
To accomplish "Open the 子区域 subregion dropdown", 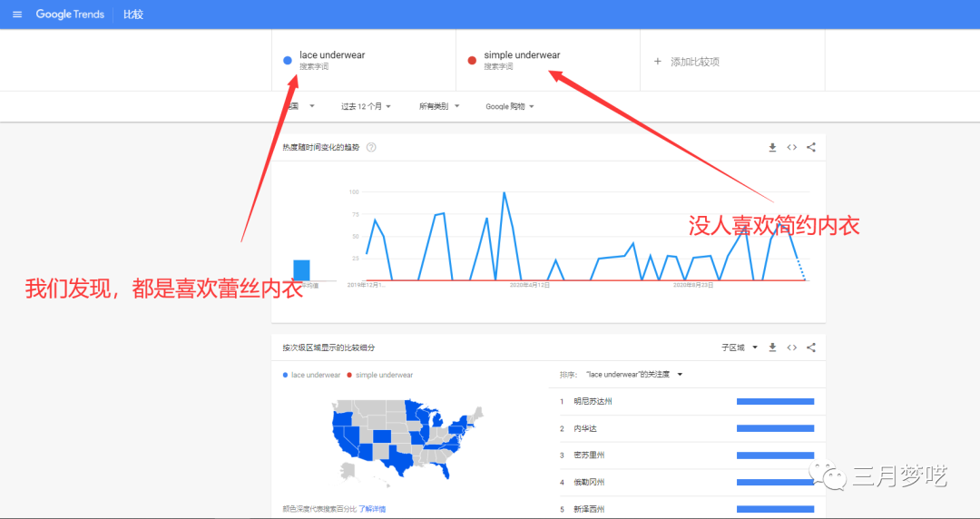I will 740,348.
